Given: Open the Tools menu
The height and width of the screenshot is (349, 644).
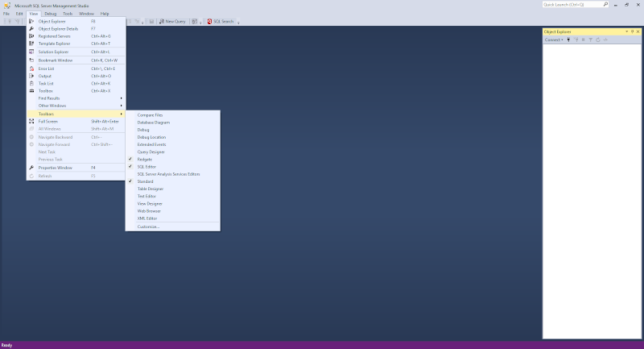Looking at the screenshot, I should (x=68, y=14).
